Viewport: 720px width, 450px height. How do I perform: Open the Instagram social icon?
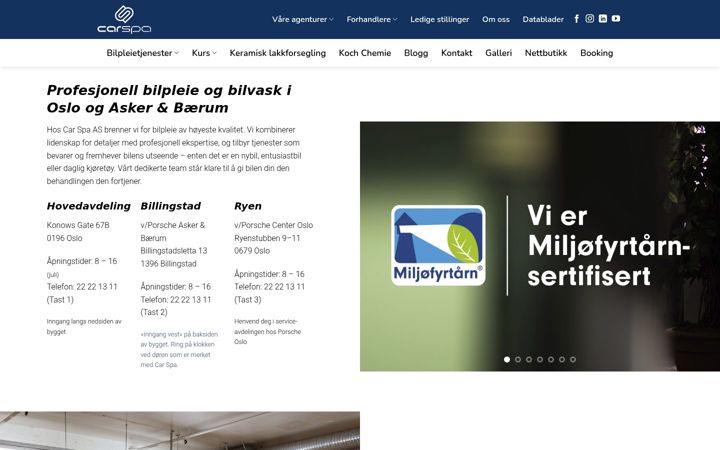[590, 18]
